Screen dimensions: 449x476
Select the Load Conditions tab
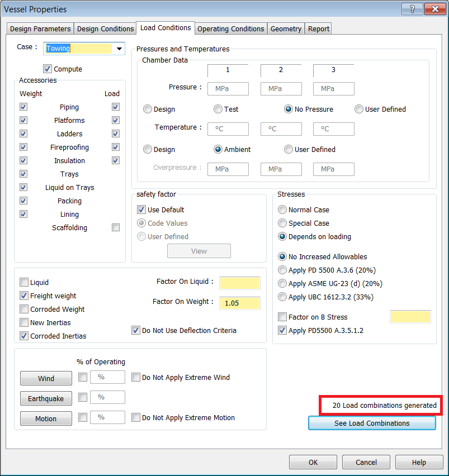166,27
